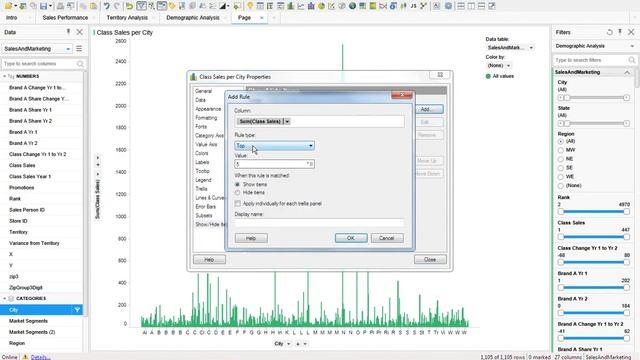
Task: Click the light bulb recommendations icon
Action: coord(249,6)
